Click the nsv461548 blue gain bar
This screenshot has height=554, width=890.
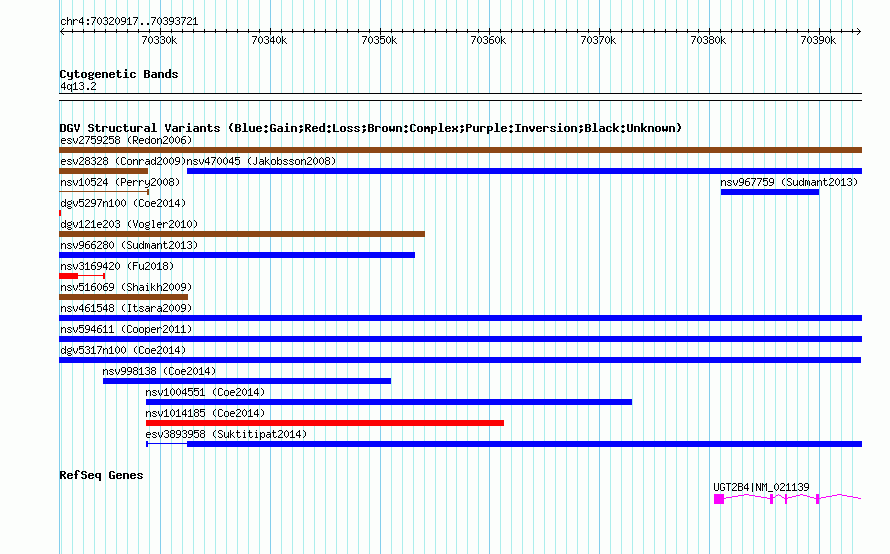[x=460, y=318]
